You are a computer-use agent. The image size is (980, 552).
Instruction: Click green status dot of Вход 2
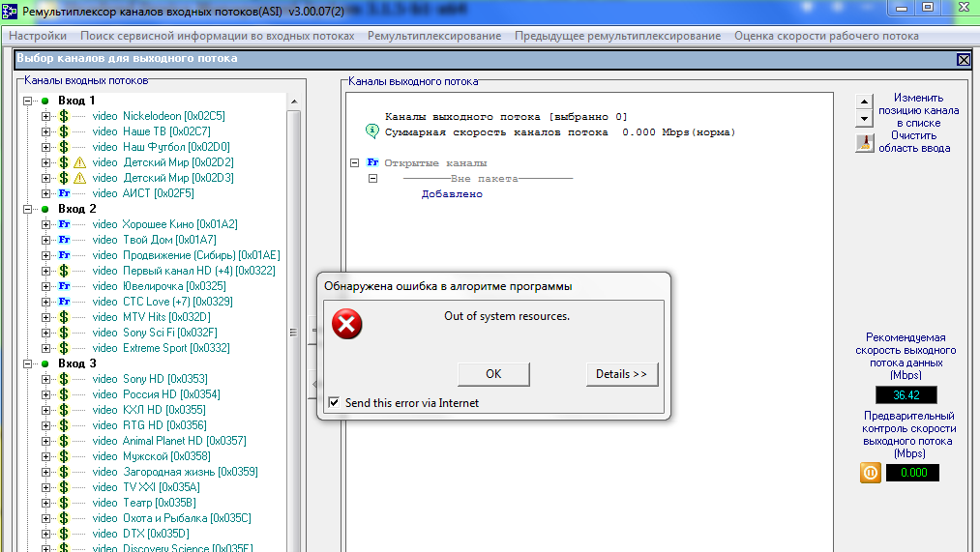pyautogui.click(x=45, y=209)
